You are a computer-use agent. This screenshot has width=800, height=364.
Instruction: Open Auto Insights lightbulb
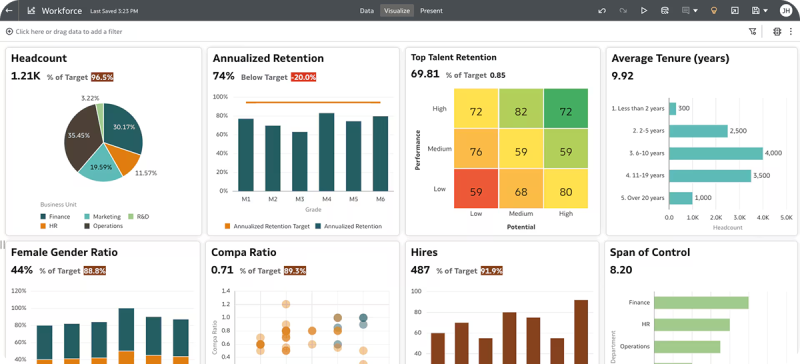pyautogui.click(x=714, y=11)
